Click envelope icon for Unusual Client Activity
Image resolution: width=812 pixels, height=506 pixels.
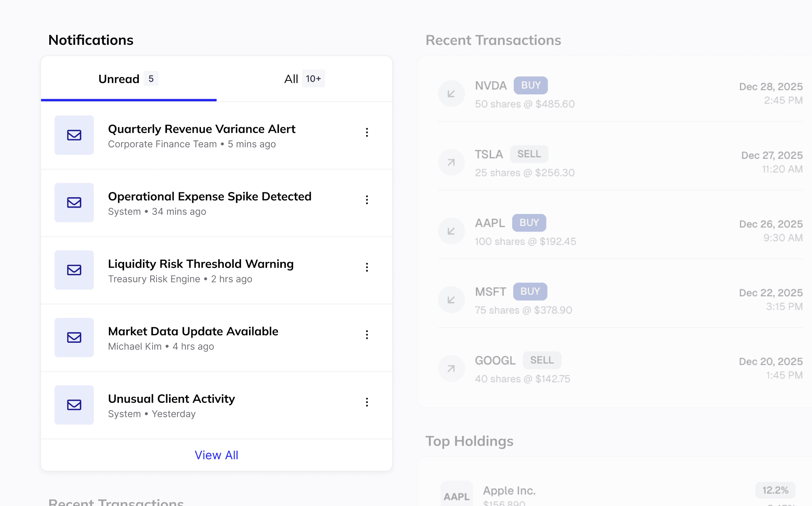pyautogui.click(x=74, y=405)
